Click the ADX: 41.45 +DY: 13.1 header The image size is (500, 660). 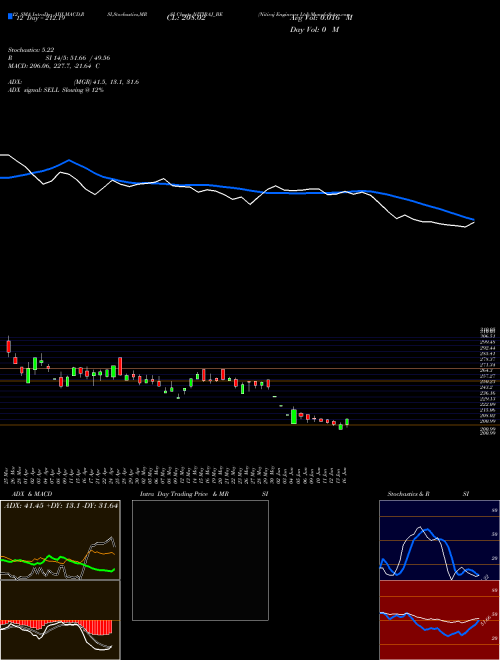coord(60,505)
